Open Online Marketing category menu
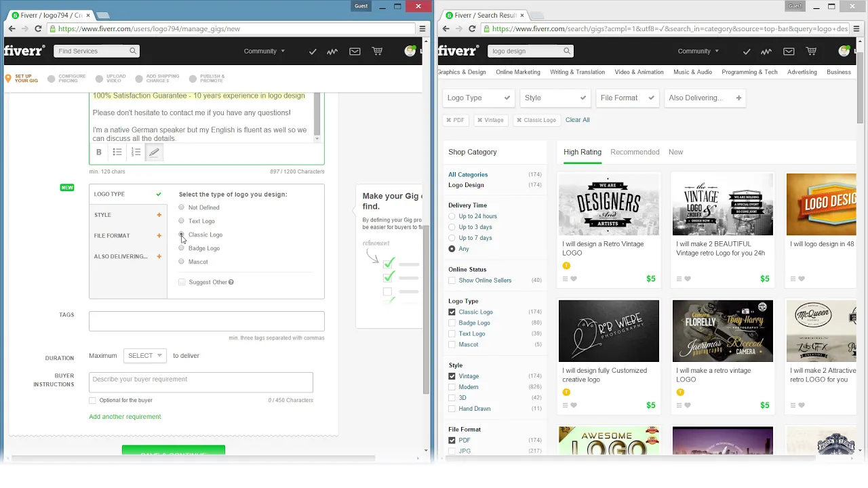Screen dimensions: 868x488 (x=518, y=72)
